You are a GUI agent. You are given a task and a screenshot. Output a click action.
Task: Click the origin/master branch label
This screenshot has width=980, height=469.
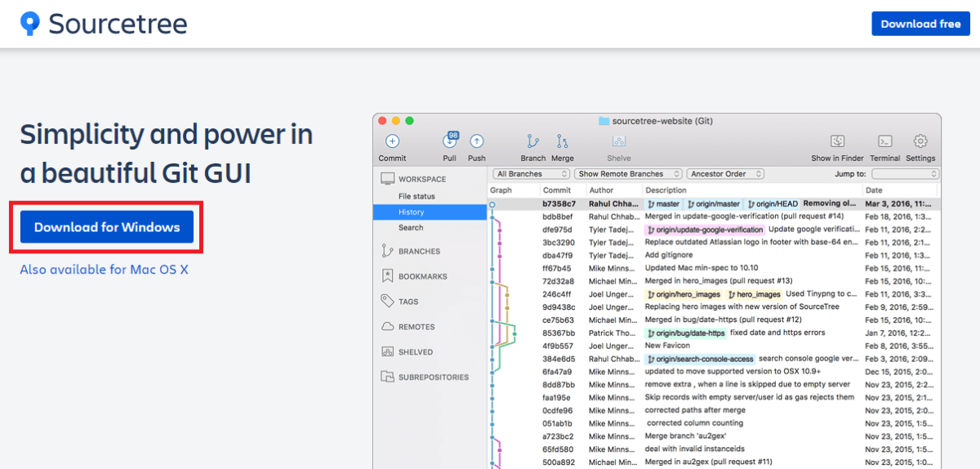(714, 203)
